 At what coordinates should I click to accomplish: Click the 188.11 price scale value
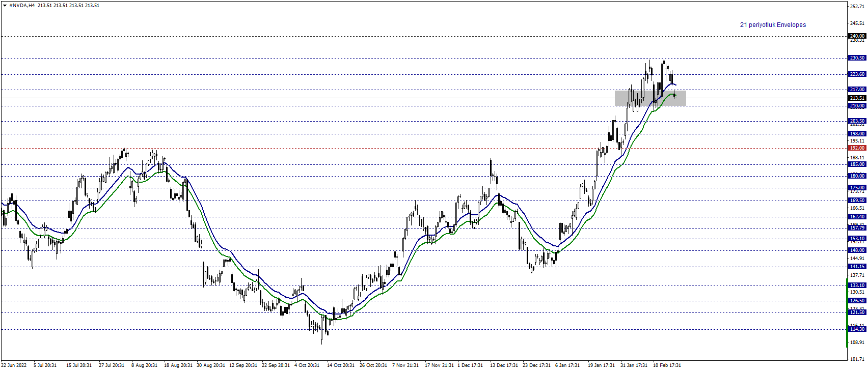pyautogui.click(x=857, y=158)
